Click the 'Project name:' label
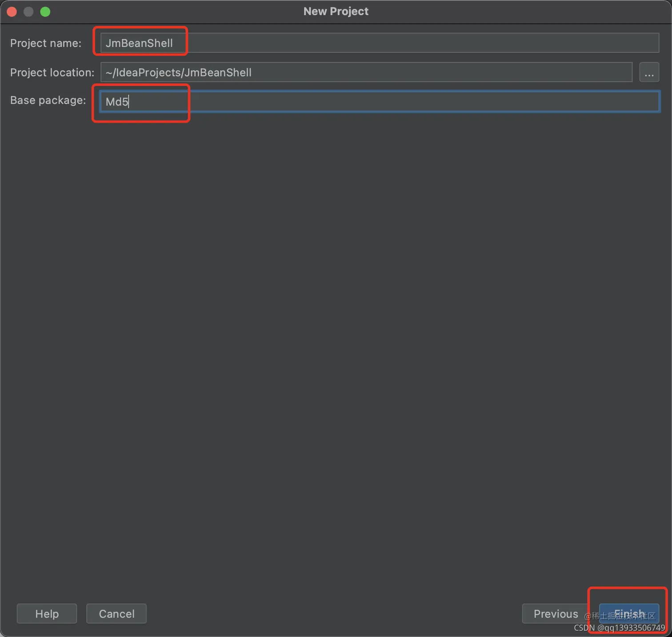Image resolution: width=672 pixels, height=637 pixels. [46, 43]
